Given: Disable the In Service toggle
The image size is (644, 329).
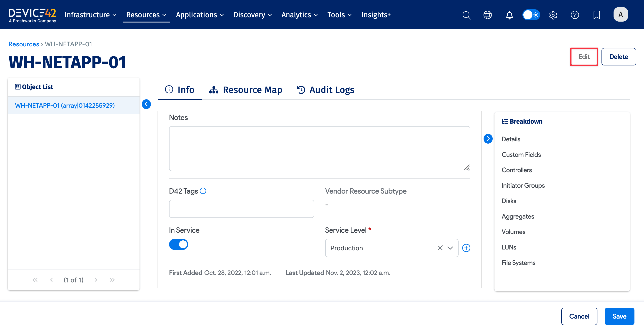Looking at the screenshot, I should pos(179,244).
